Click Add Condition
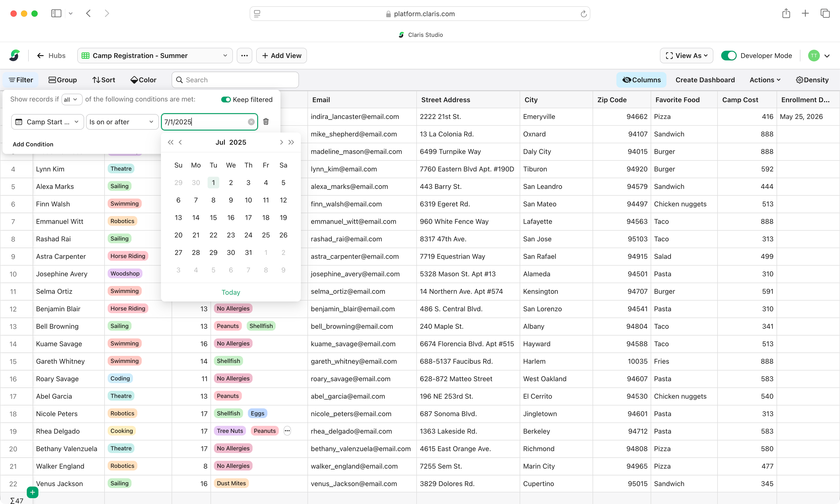The width and height of the screenshot is (840, 504). (x=33, y=144)
